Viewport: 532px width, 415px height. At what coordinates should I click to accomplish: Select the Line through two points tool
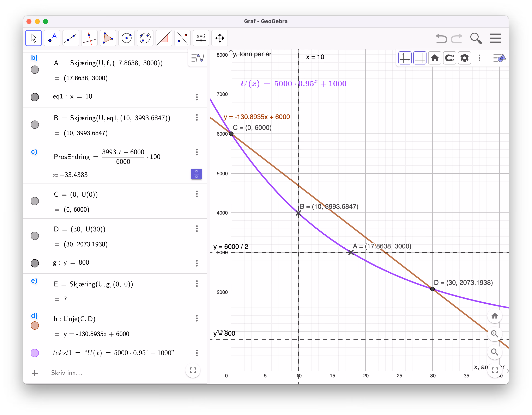[x=71, y=38]
